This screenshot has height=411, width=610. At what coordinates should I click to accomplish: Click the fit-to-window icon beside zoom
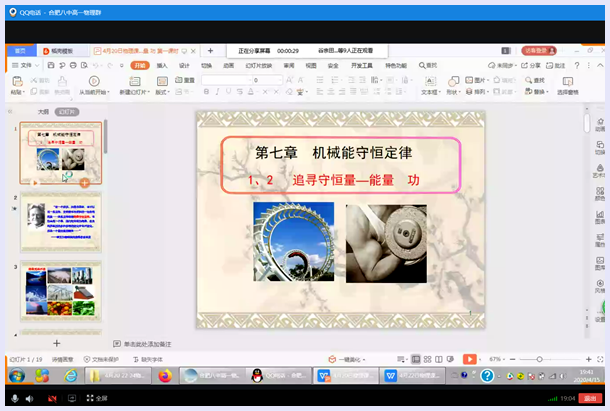600,359
